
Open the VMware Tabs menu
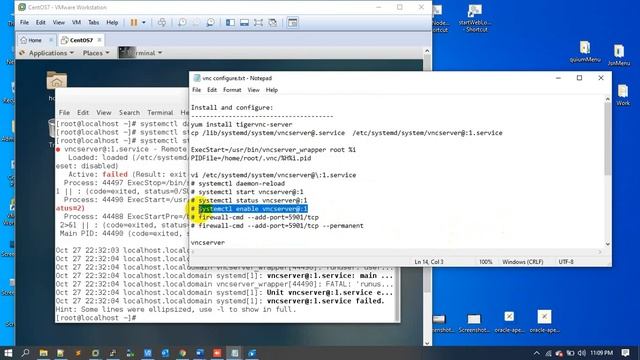(x=93, y=22)
